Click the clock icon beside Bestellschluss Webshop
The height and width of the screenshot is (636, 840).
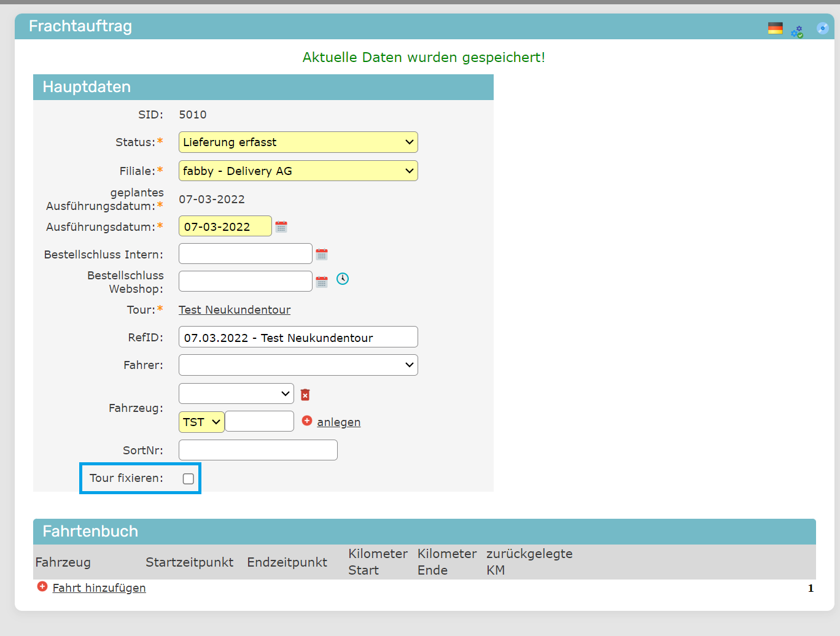click(x=343, y=279)
